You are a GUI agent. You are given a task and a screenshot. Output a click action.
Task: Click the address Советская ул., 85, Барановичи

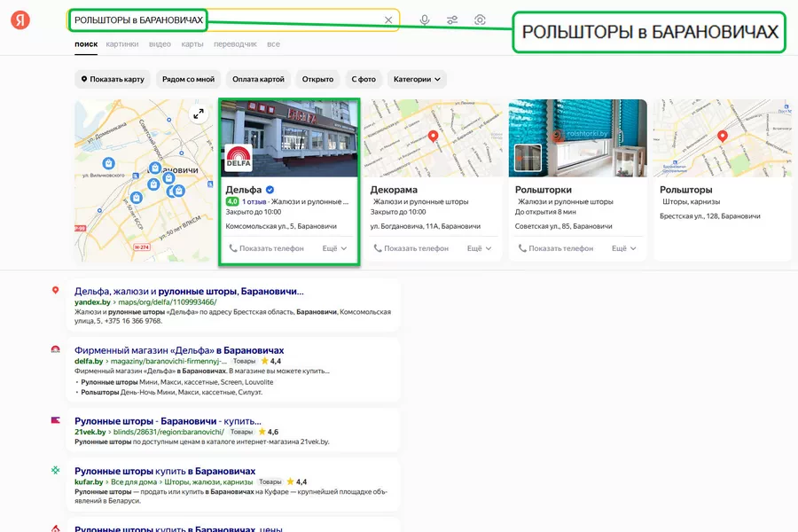coord(563,226)
